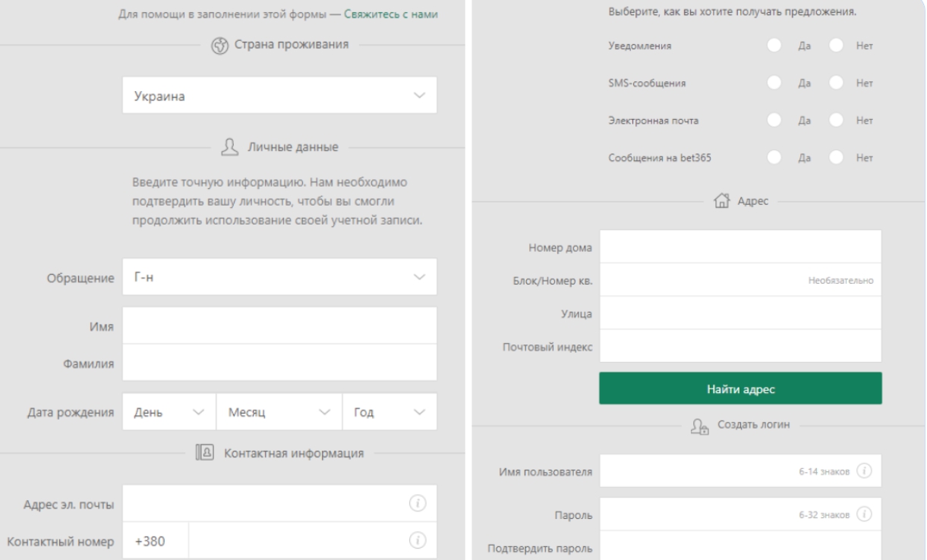This screenshot has height=560, width=927.
Task: Select Нет for Сообщения на bet365
Action: coord(837,157)
